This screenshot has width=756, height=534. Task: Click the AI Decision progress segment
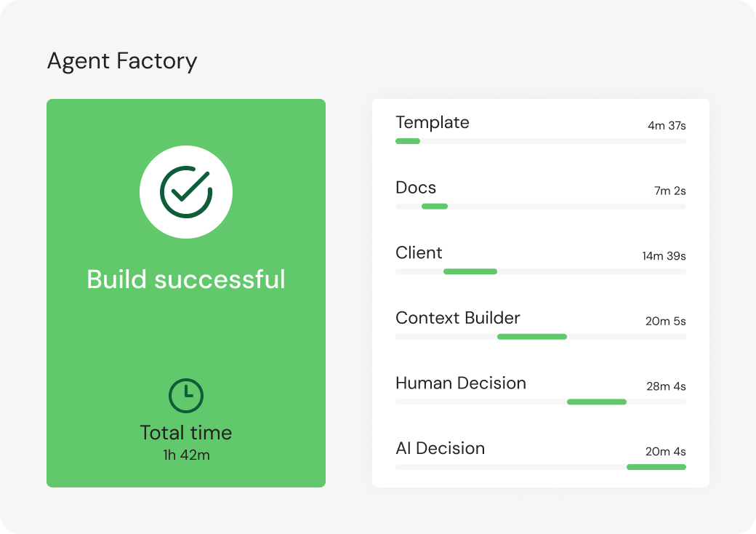click(x=656, y=467)
